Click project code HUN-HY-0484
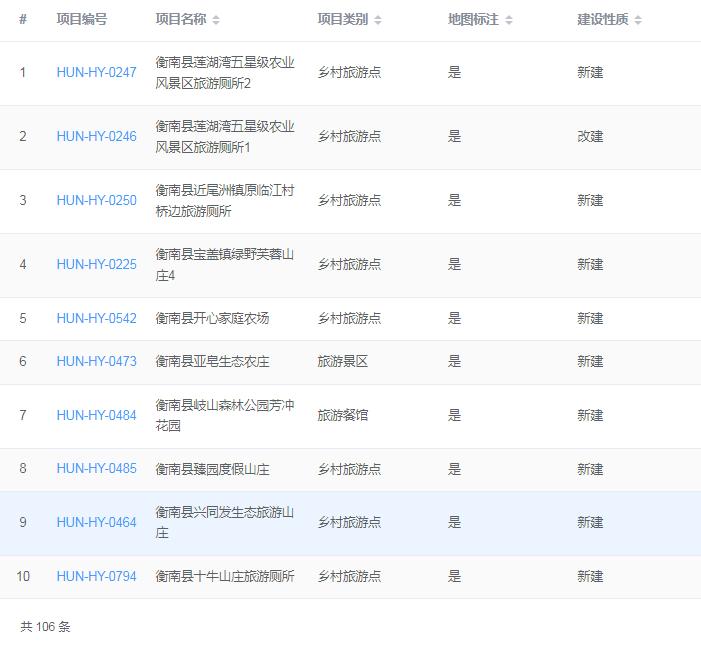The image size is (701, 651). (x=96, y=416)
